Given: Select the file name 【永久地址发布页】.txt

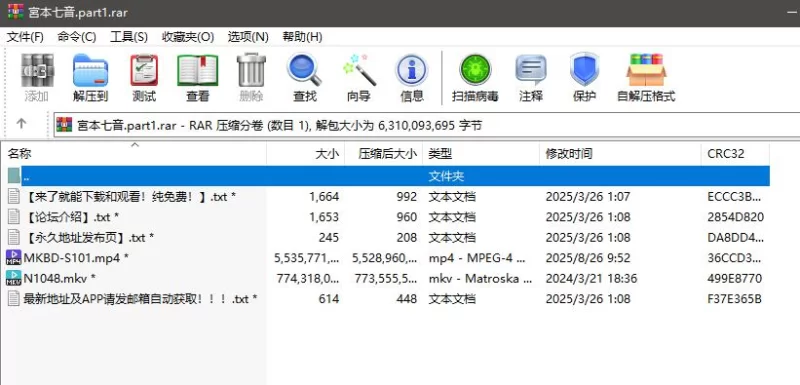Looking at the screenshot, I should 89,238.
